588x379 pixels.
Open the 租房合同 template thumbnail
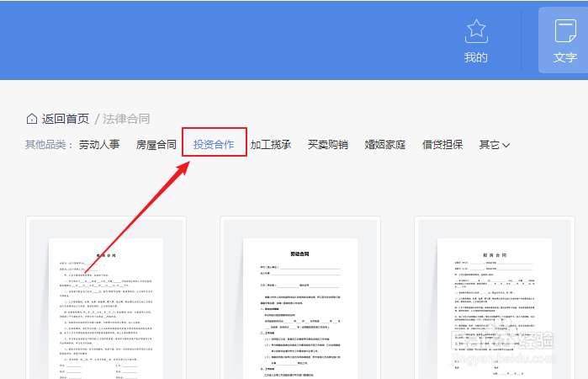pos(495,298)
